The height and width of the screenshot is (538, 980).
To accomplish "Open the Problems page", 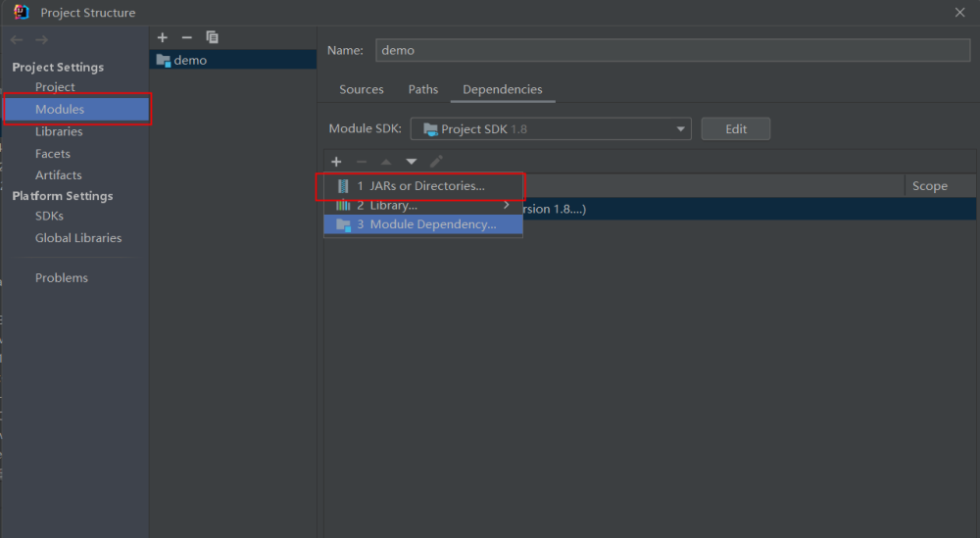I will [61, 278].
